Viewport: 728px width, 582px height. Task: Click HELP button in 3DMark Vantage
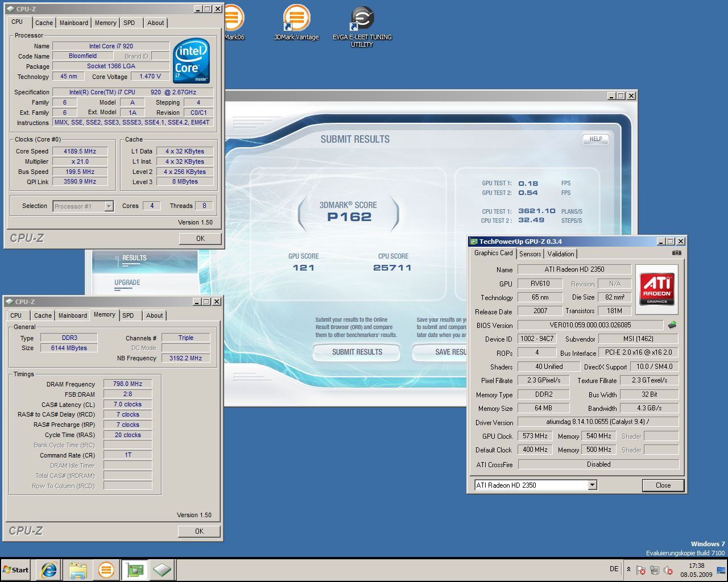pos(595,139)
